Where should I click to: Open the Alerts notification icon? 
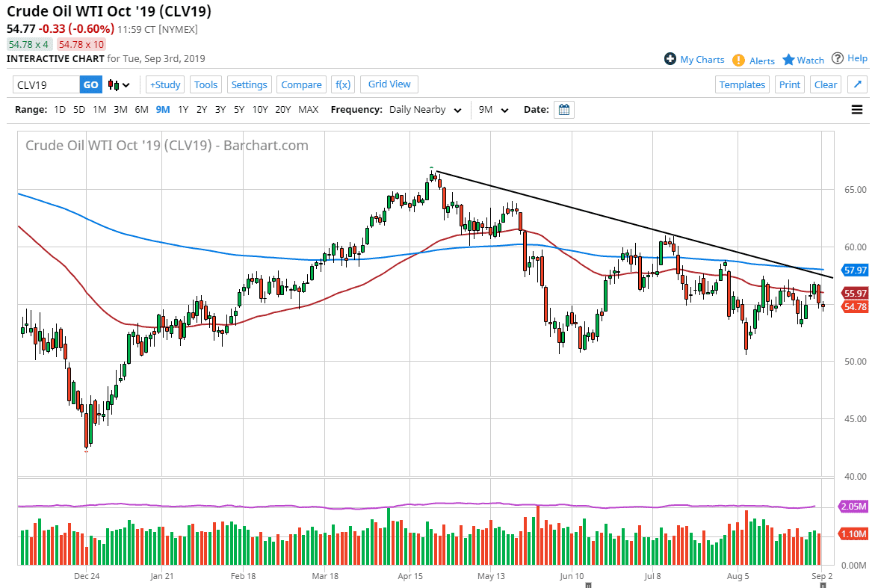740,60
